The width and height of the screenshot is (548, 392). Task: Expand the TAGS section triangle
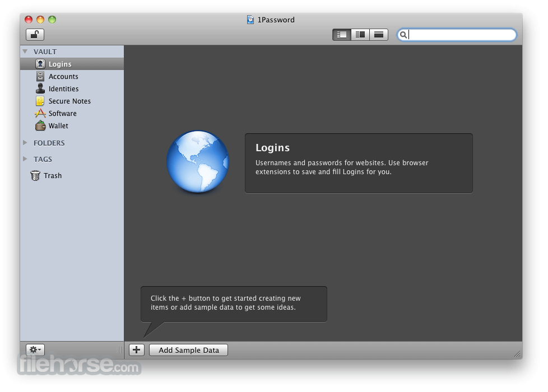coord(25,158)
